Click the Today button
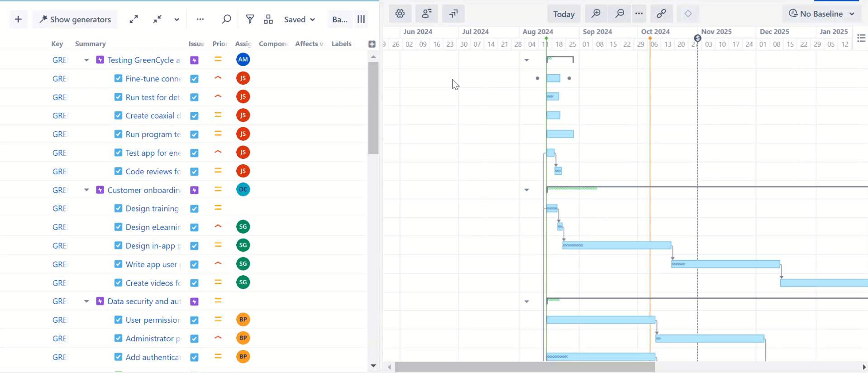868x373 pixels. click(563, 14)
